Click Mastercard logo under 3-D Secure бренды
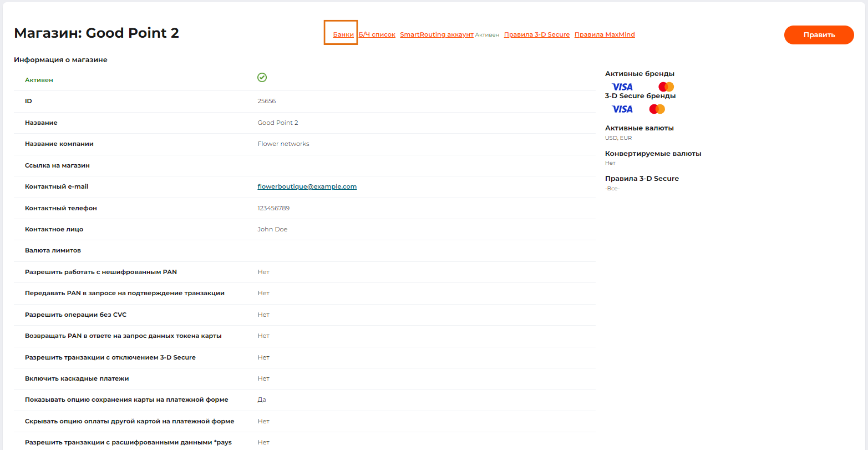This screenshot has height=450, width=868. [x=657, y=109]
